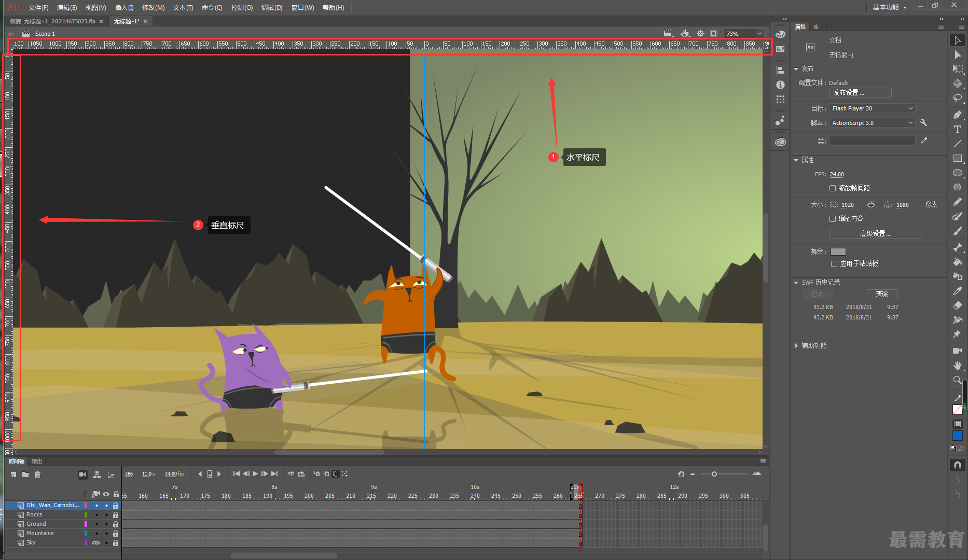The image size is (968, 560).
Task: Delete layer with the trash icon
Action: pyautogui.click(x=37, y=474)
